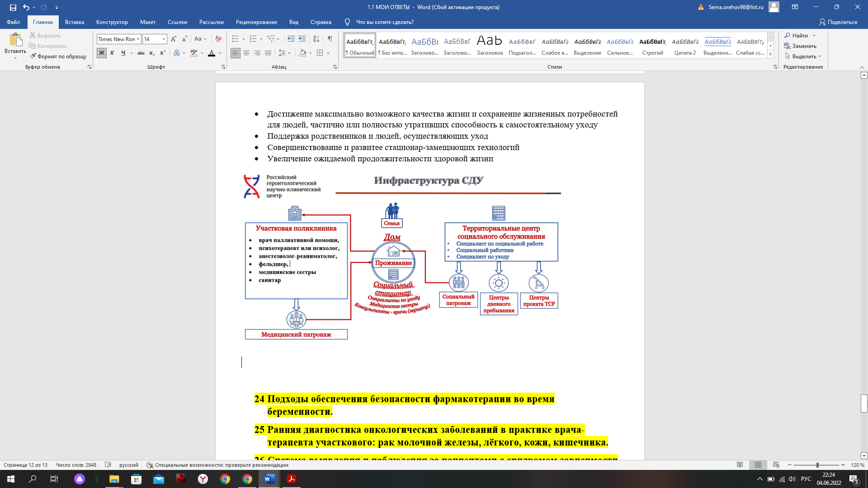Switch to the Конструктор tab
The height and width of the screenshot is (488, 868).
[112, 22]
